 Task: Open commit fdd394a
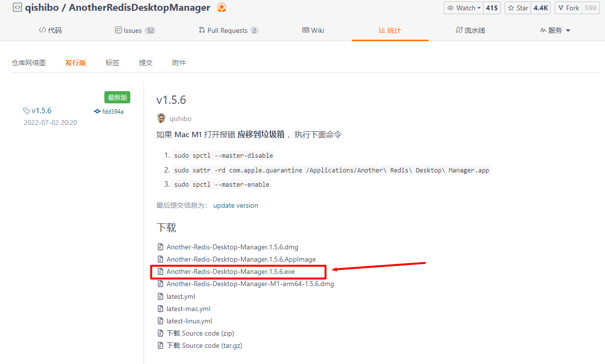click(113, 111)
